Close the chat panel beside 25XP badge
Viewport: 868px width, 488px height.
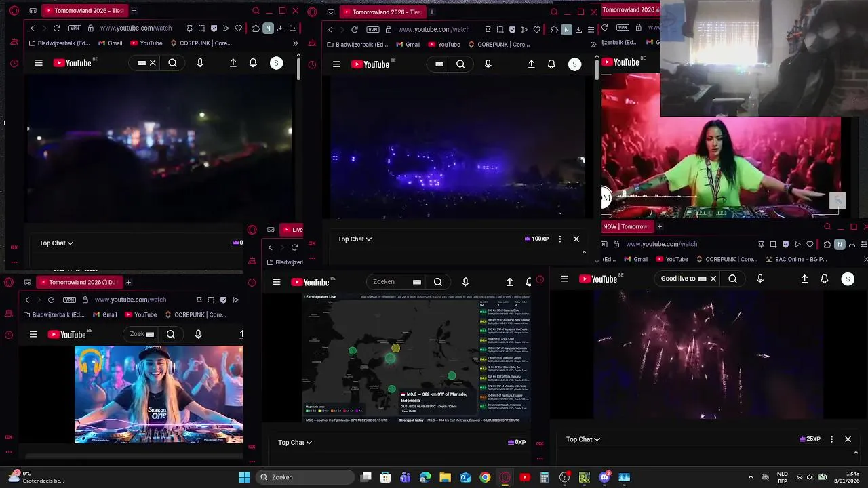tap(848, 439)
